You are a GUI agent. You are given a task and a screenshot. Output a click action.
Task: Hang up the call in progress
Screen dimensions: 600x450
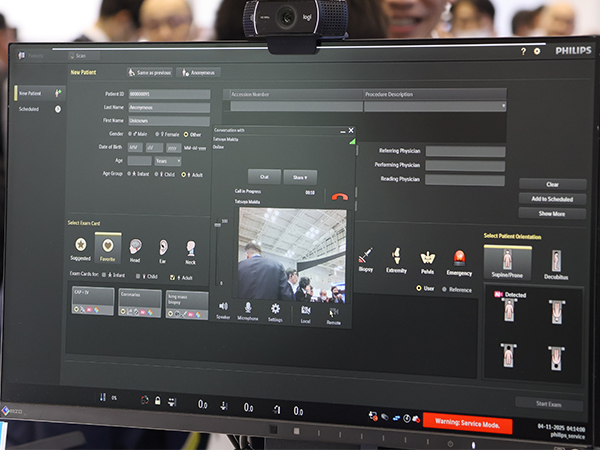(338, 196)
